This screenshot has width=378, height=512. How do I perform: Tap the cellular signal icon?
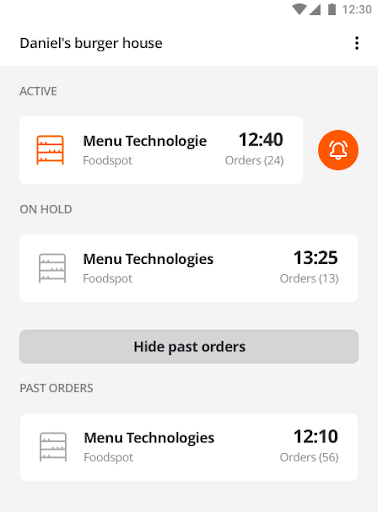point(315,9)
